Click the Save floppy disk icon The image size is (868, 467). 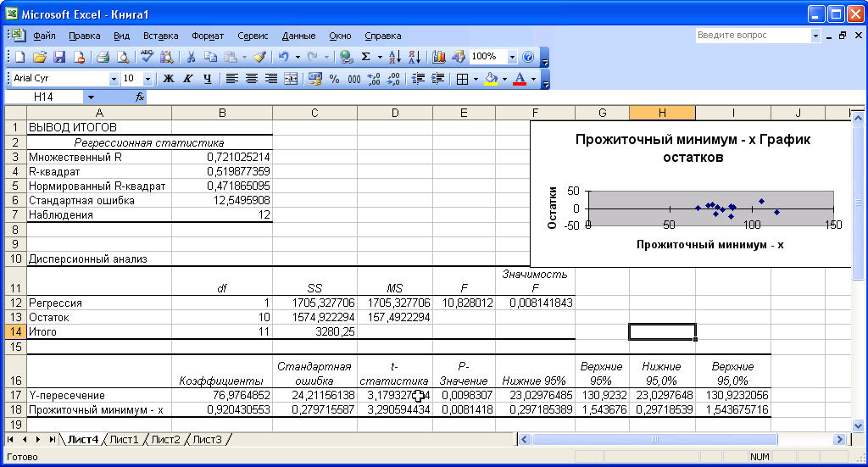click(59, 57)
